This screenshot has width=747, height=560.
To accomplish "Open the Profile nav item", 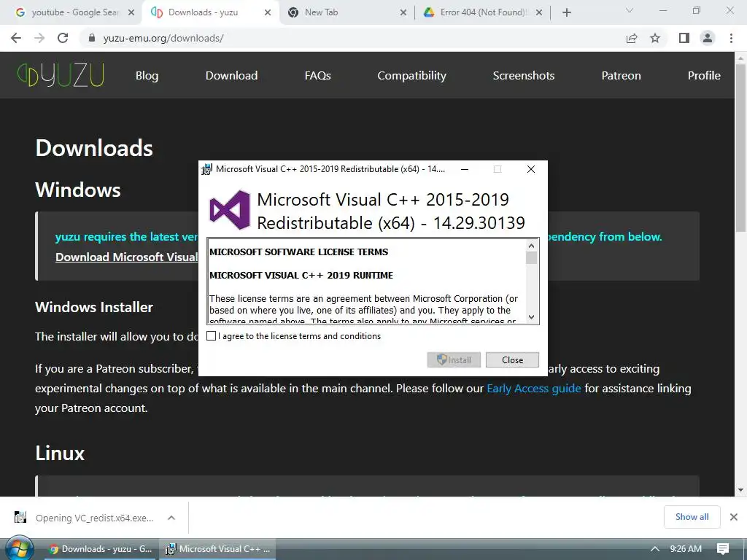I will (704, 75).
